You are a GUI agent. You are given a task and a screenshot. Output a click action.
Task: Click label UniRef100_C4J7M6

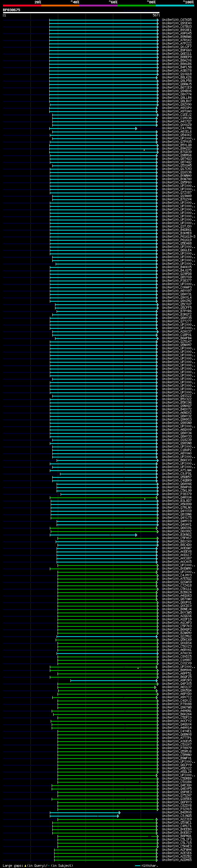click(177, 128)
